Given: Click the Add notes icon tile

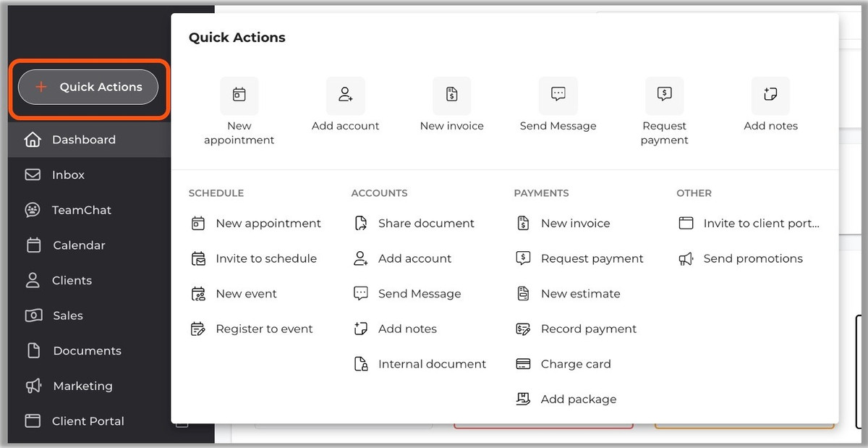Looking at the screenshot, I should click(x=770, y=95).
